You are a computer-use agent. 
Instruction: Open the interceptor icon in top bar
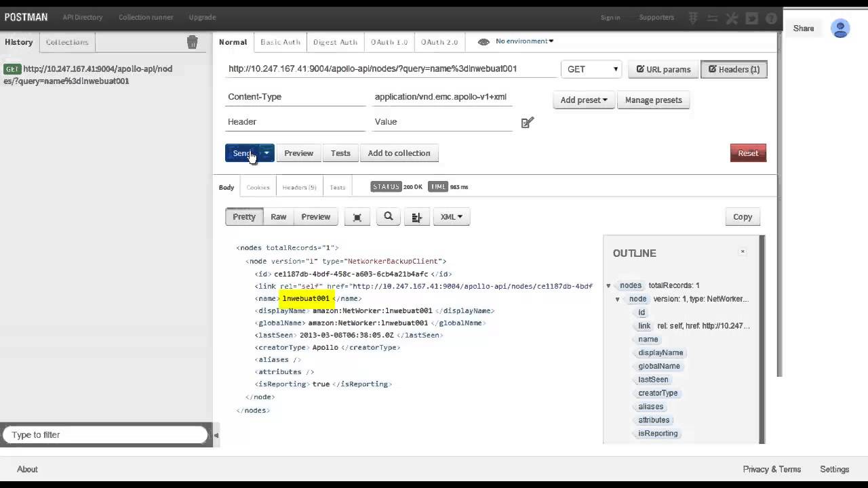(694, 18)
